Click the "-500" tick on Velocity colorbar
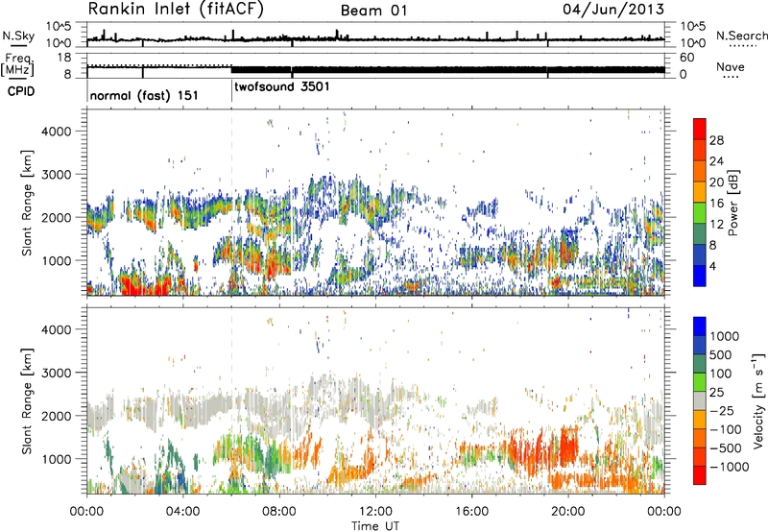The image size is (768, 532). [x=726, y=447]
